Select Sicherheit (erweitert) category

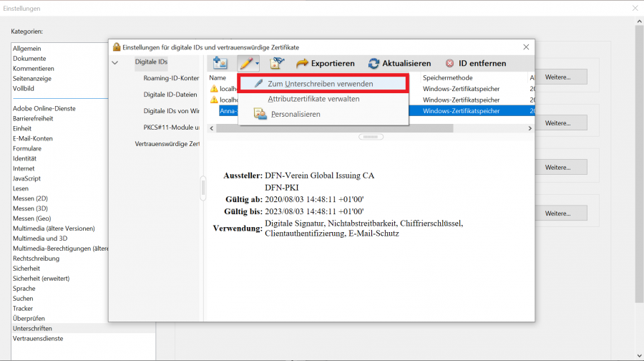(x=47, y=279)
